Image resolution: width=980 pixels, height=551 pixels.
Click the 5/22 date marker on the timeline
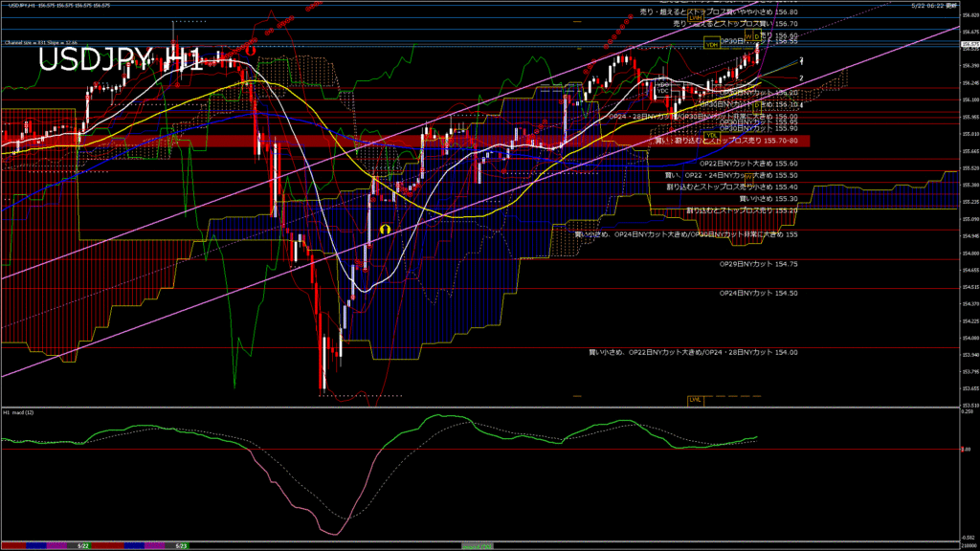click(82, 546)
